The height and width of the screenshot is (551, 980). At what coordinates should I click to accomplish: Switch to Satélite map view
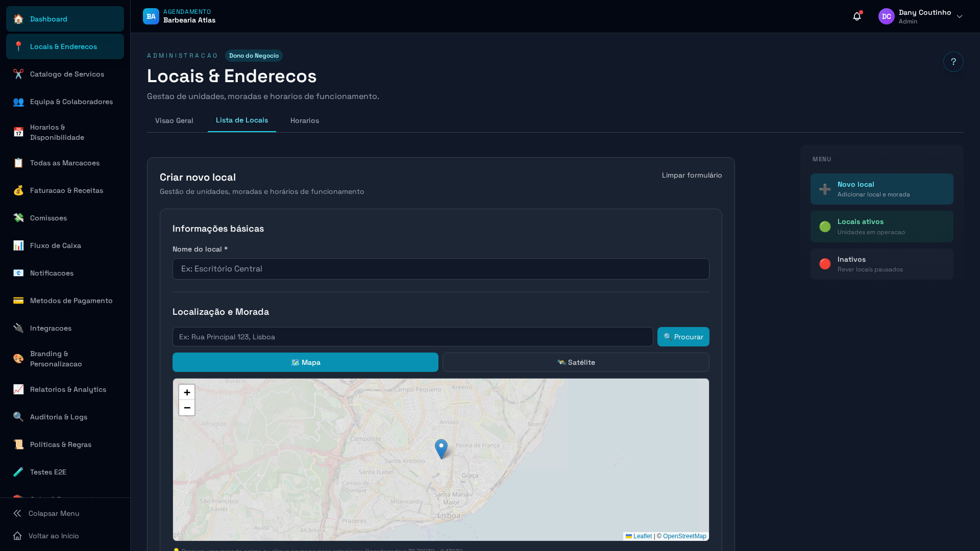(x=575, y=362)
